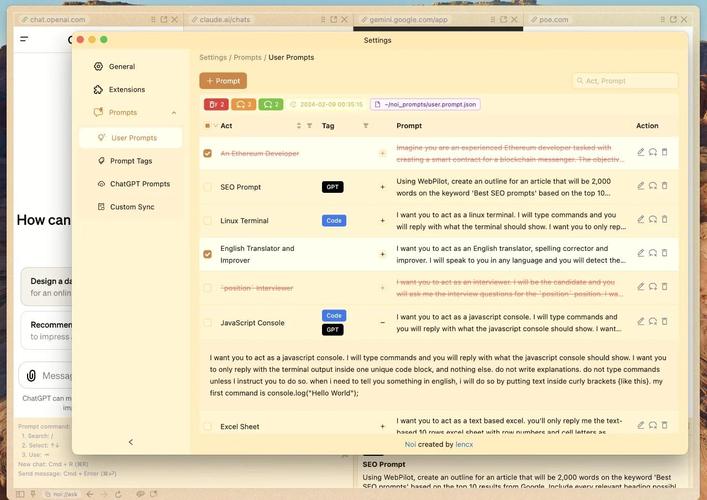707x500 pixels.
Task: Open the user.prompt.json file path link
Action: 425,104
